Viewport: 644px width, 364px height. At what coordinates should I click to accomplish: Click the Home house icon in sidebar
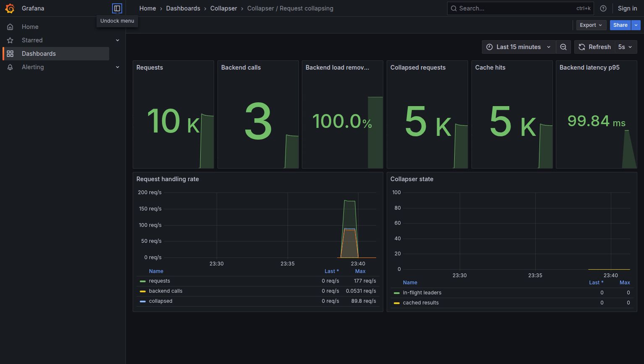pyautogui.click(x=10, y=27)
